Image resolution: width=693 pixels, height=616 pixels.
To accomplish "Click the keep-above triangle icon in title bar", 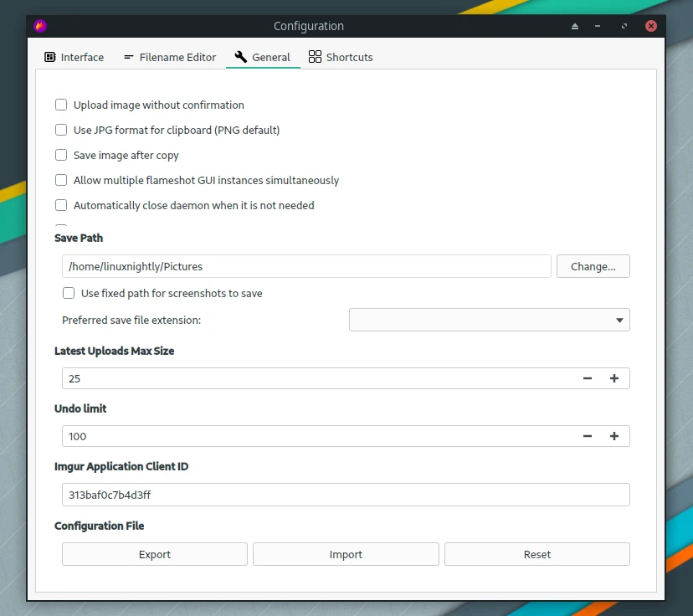I will point(574,26).
